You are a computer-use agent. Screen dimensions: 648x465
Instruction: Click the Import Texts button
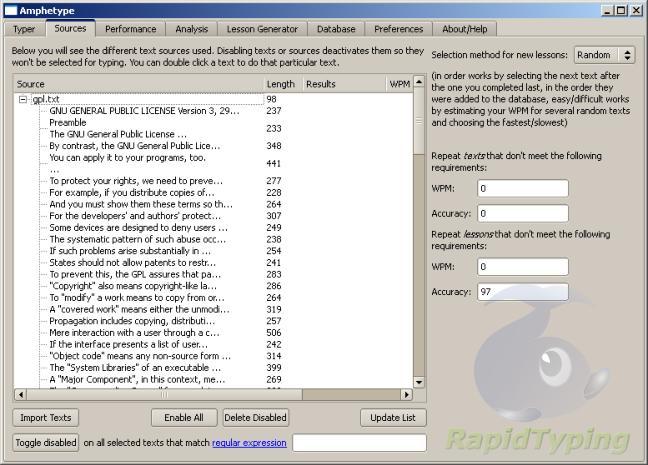(x=46, y=417)
